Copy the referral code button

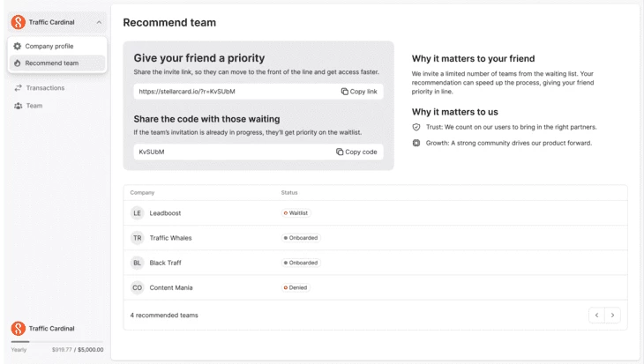[x=356, y=152]
